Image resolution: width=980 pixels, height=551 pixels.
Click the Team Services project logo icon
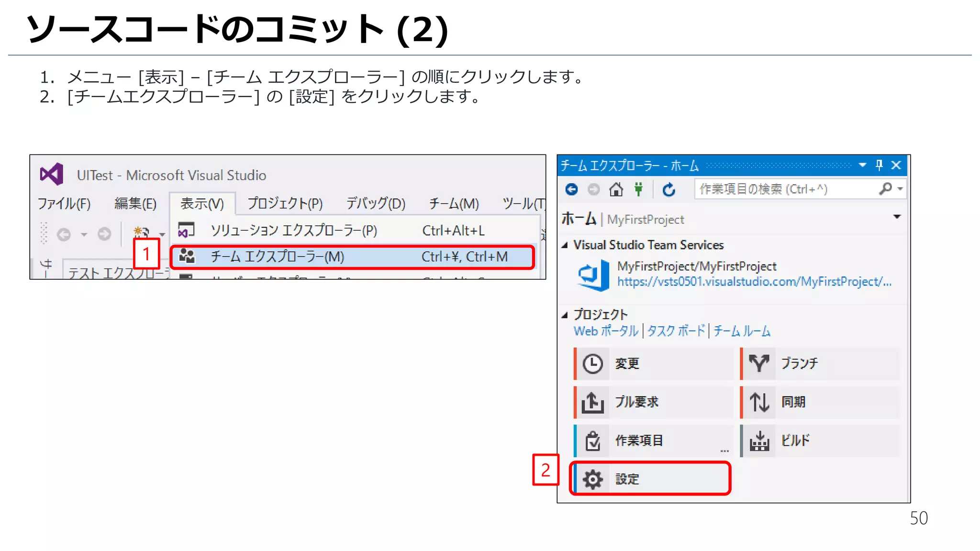[x=593, y=275]
